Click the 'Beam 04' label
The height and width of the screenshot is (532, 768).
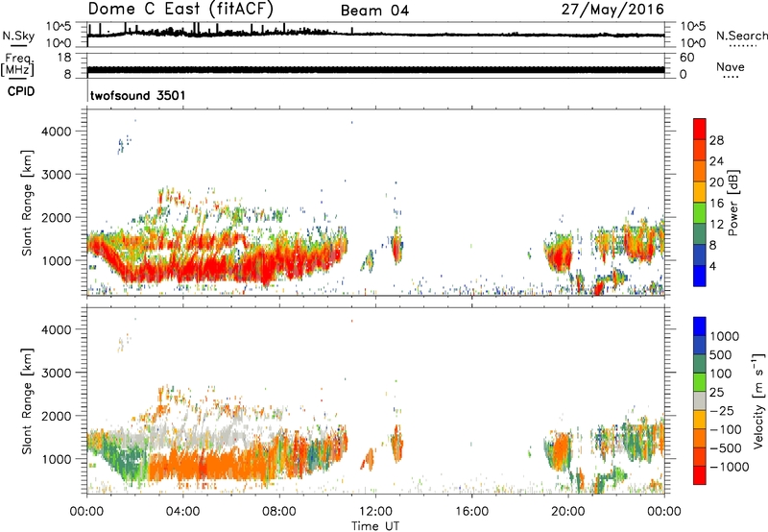coord(374,11)
